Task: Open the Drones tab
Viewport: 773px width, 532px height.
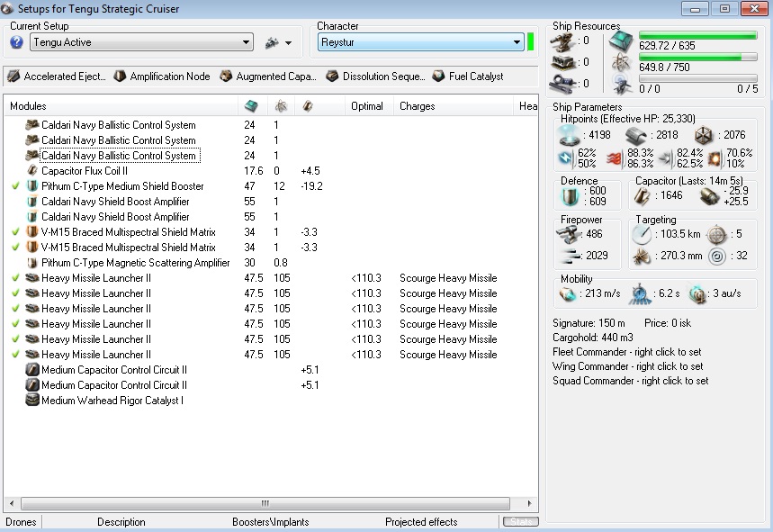Action: click(x=21, y=522)
